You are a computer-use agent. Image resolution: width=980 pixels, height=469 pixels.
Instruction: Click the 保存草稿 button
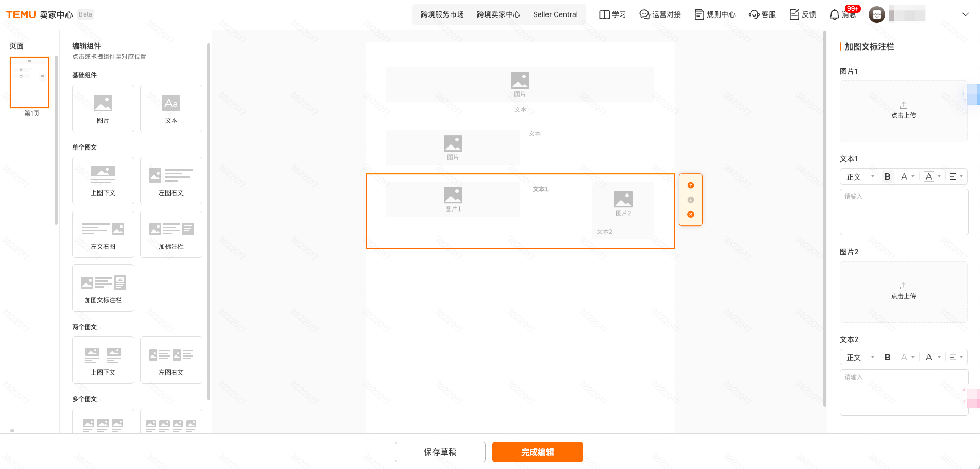coord(440,452)
